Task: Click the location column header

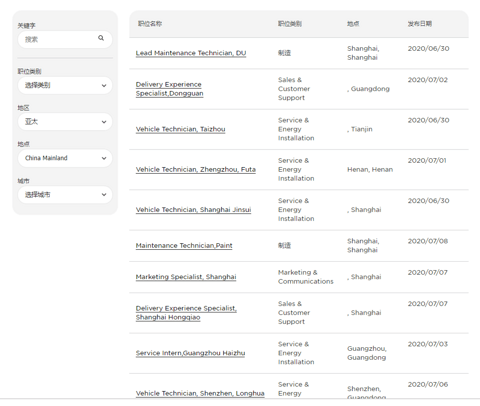Action: (x=353, y=24)
